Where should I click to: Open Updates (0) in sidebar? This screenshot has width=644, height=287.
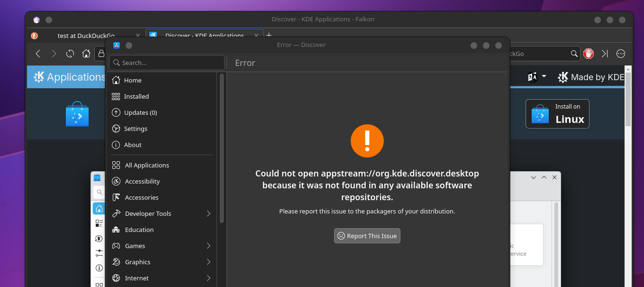140,112
